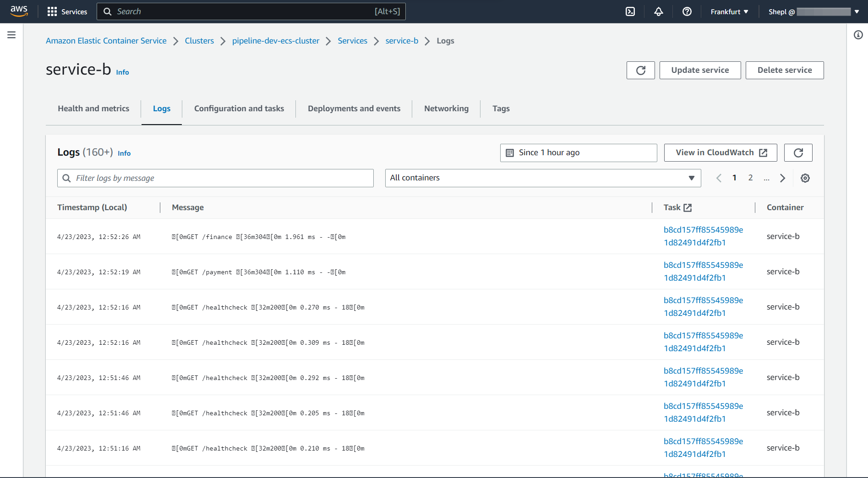Click the Message column header
868x478 pixels.
pyautogui.click(x=188, y=207)
